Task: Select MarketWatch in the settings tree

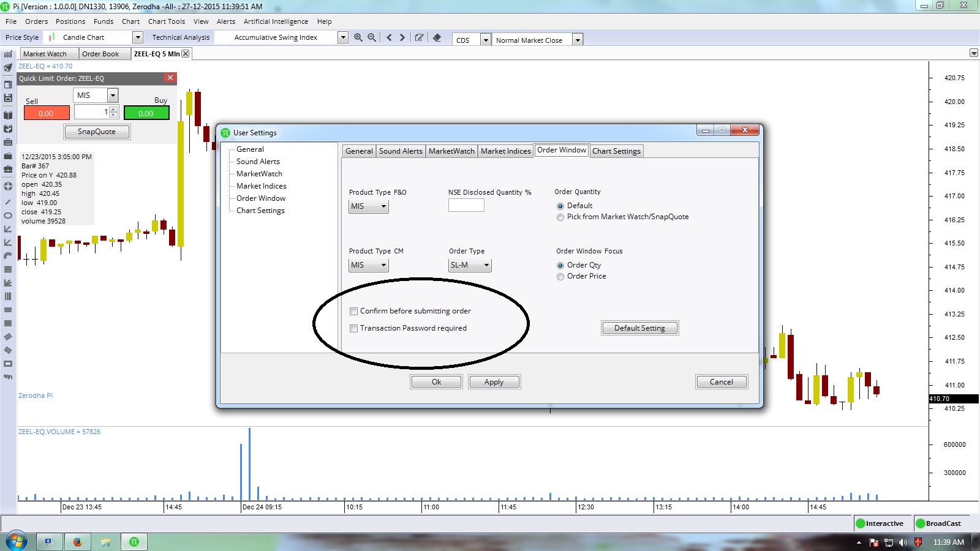Action: (x=259, y=174)
